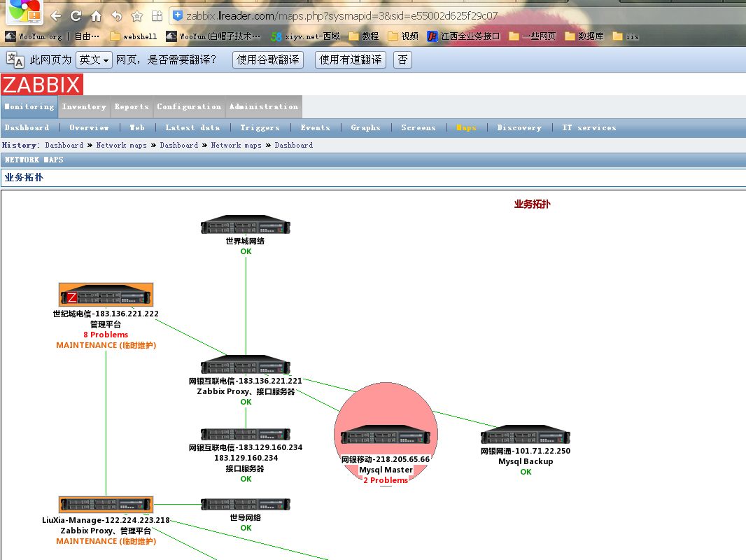
Task: Click the 使用有道翻译 button
Action: click(x=350, y=60)
